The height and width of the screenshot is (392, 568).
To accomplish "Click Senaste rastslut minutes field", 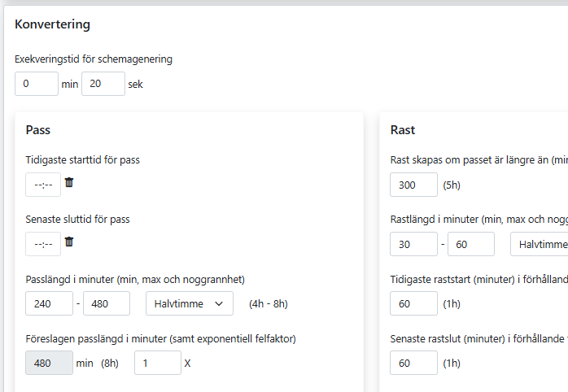I will [x=413, y=363].
